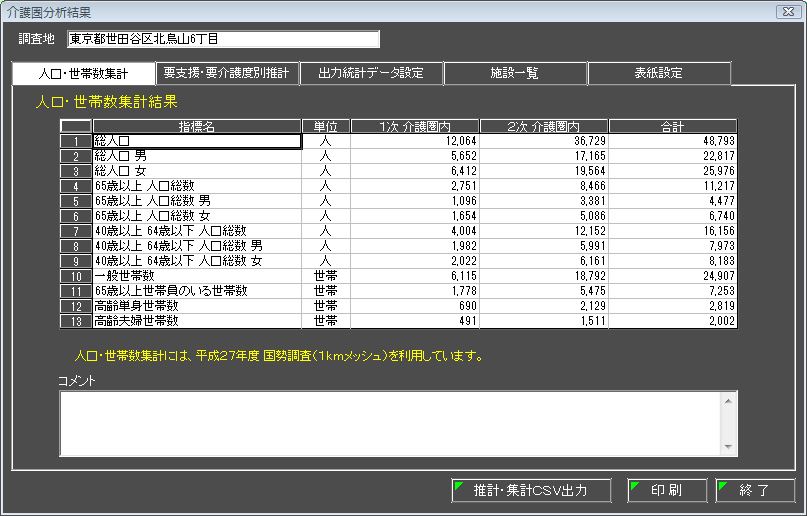Click the 合計 column header

[x=673, y=127]
